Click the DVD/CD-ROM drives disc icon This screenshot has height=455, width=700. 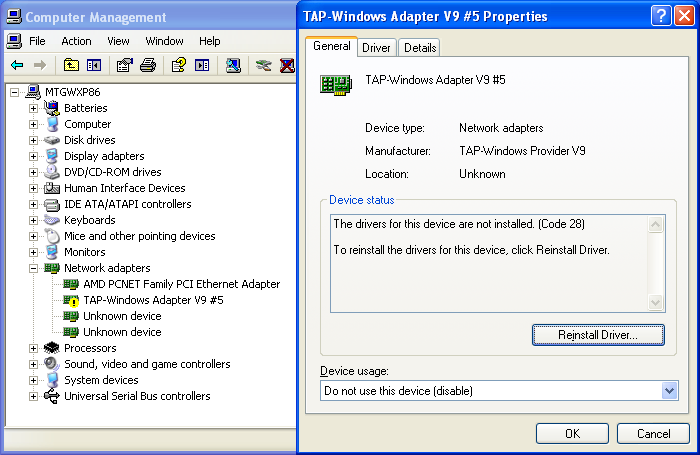coord(52,172)
